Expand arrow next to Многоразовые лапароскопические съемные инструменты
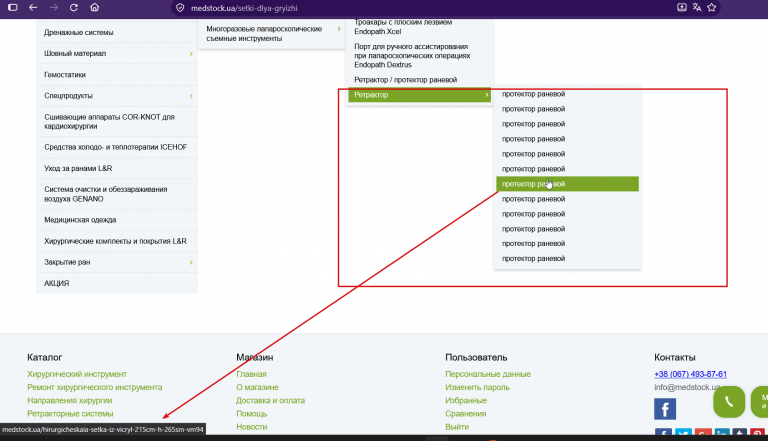Viewport: 768px width, 441px height. coord(338,29)
